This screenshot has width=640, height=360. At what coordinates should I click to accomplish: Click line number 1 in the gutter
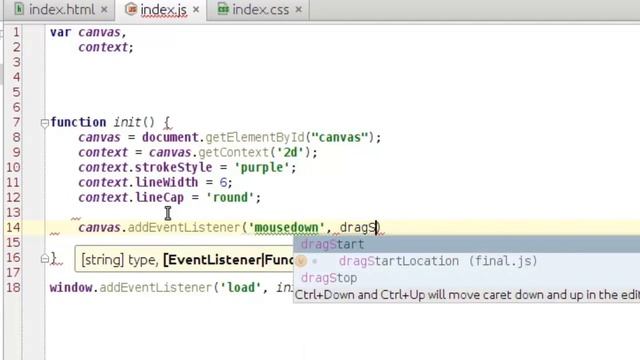(x=16, y=32)
